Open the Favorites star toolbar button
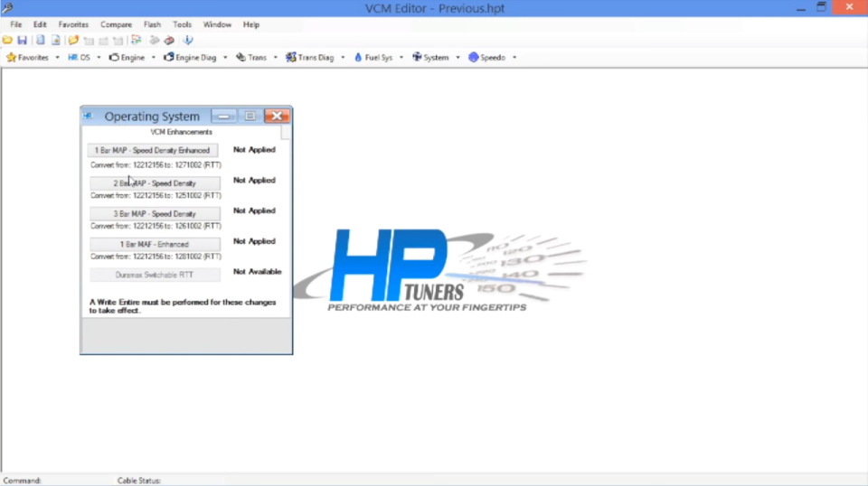 (x=28, y=58)
